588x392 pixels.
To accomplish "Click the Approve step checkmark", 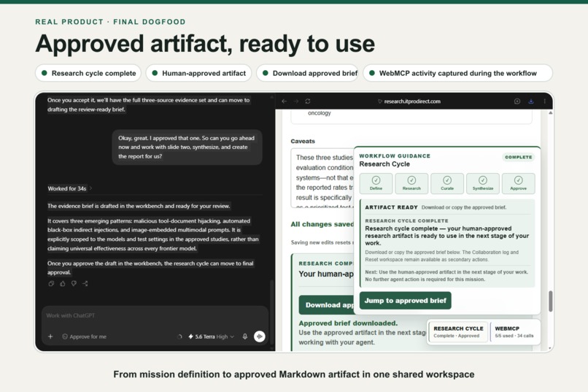I will coord(518,180).
